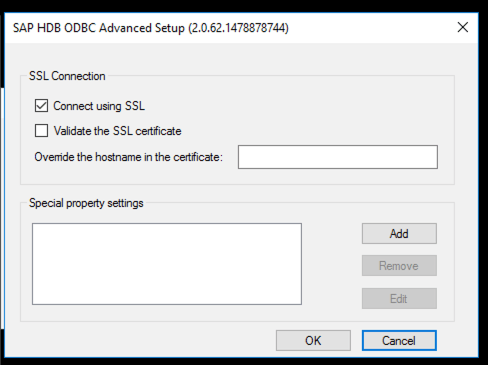Click the Special property settings list box
Screen dimensions: 488x365
(167, 264)
